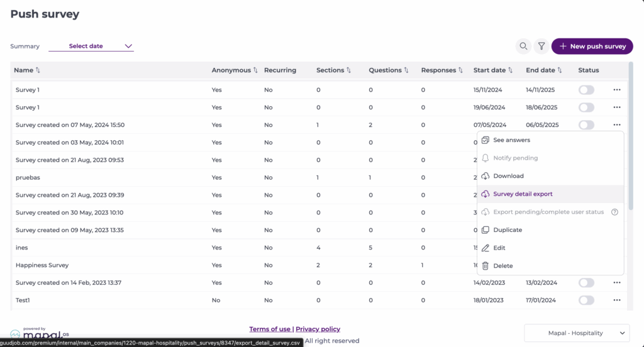Open three-dots menu for first Survey 1
This screenshot has height=347, width=644.
[616, 90]
